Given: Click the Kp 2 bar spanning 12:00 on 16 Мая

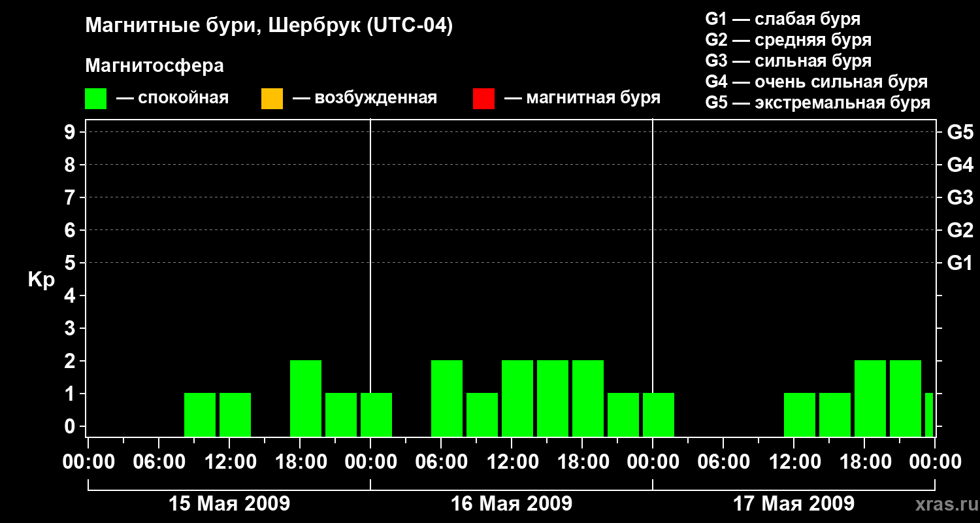Looking at the screenshot, I should point(517,398).
